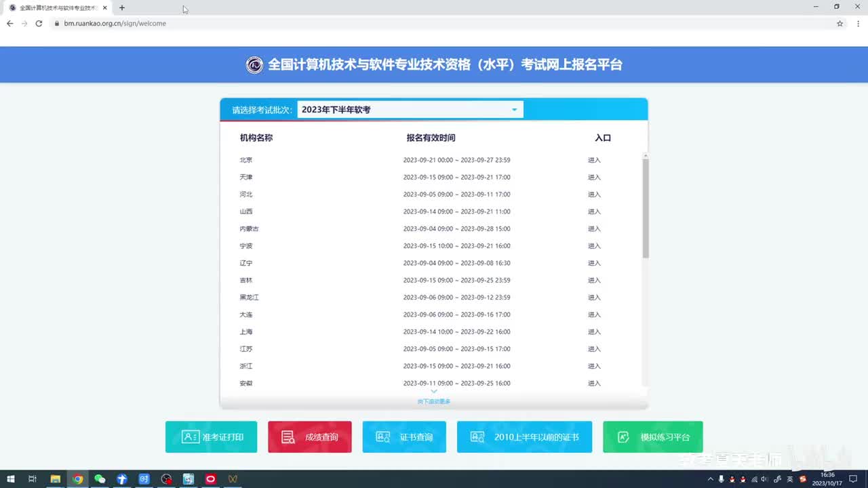Open the Windows Start menu
This screenshot has height=488, width=868.
tap(11, 479)
